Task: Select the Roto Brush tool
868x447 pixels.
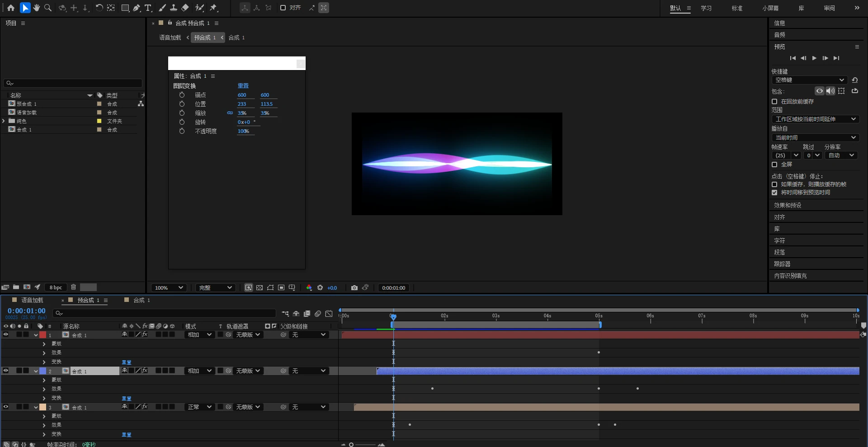Action: [199, 8]
